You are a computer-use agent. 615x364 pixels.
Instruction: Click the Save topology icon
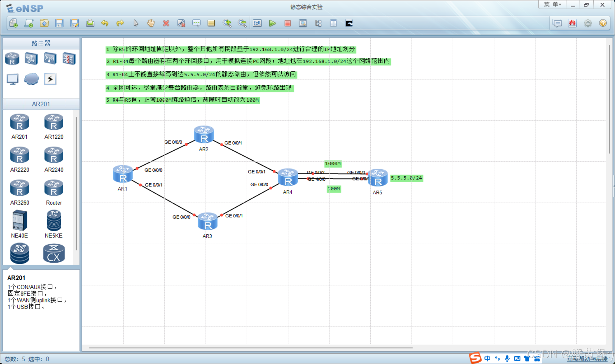coord(59,23)
